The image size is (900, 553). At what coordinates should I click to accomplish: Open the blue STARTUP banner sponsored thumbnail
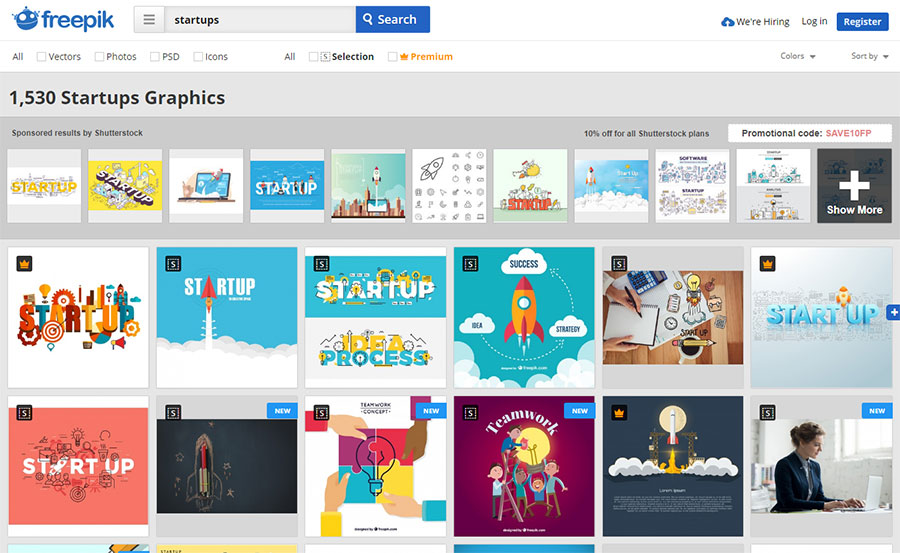click(287, 186)
